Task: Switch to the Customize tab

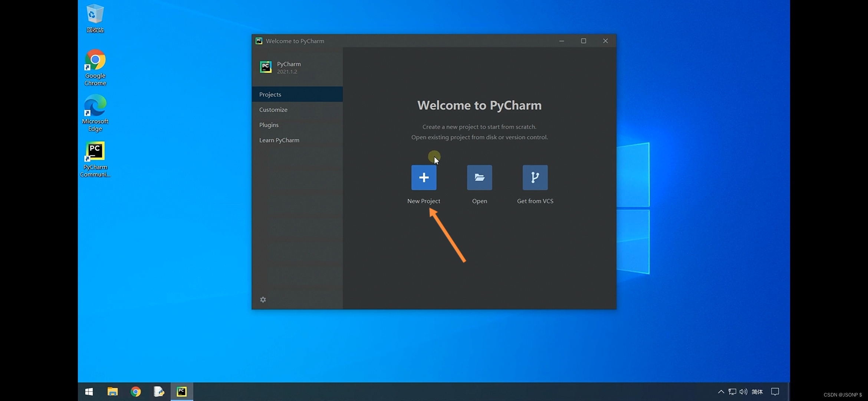Action: (297, 110)
